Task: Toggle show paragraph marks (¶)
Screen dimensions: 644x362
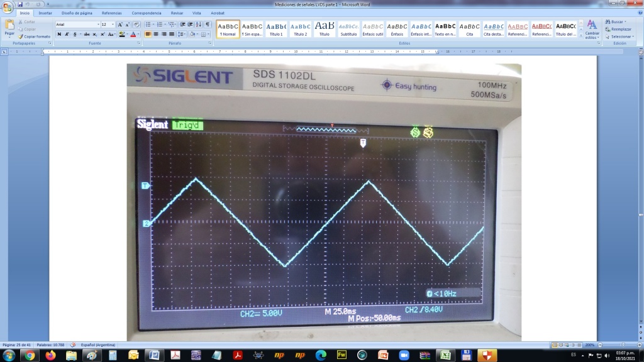Action: pos(207,25)
